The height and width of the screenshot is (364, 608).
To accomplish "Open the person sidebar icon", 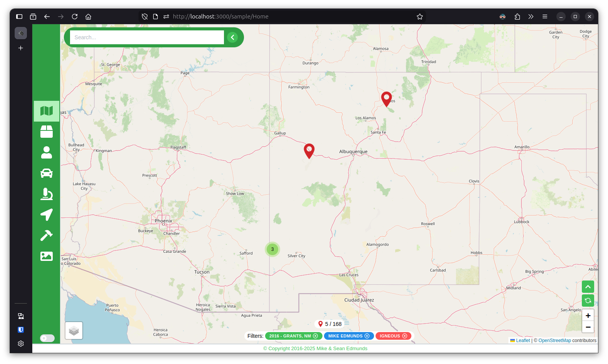I will coord(47,152).
